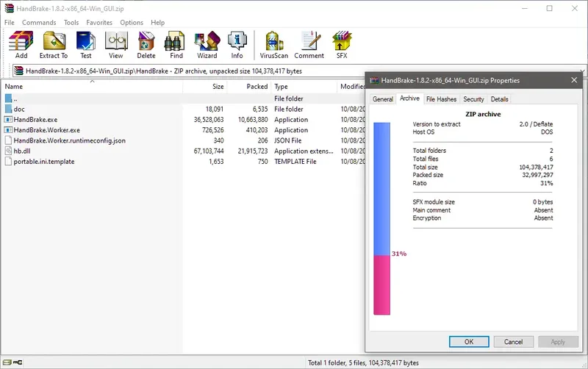Select the doc folder name
The width and height of the screenshot is (588, 369).
click(x=19, y=109)
